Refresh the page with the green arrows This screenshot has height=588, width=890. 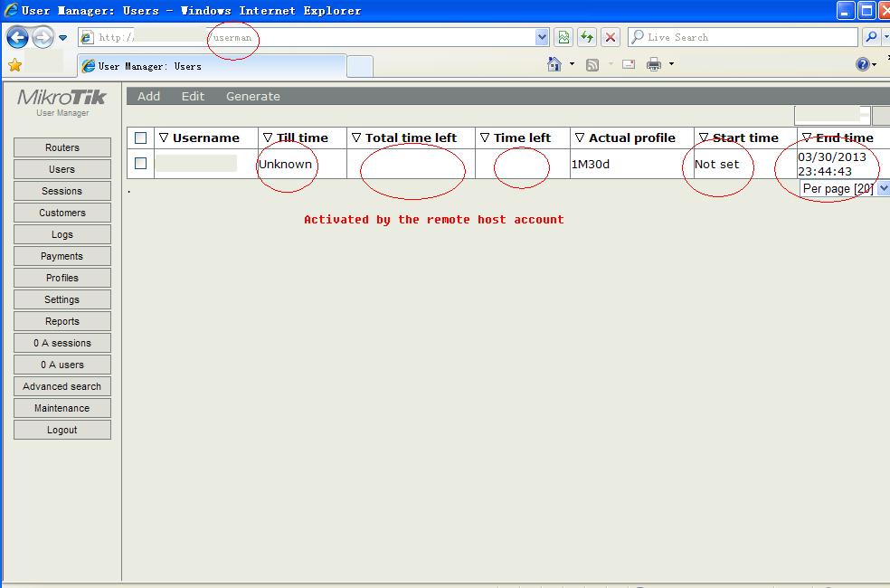pos(587,37)
